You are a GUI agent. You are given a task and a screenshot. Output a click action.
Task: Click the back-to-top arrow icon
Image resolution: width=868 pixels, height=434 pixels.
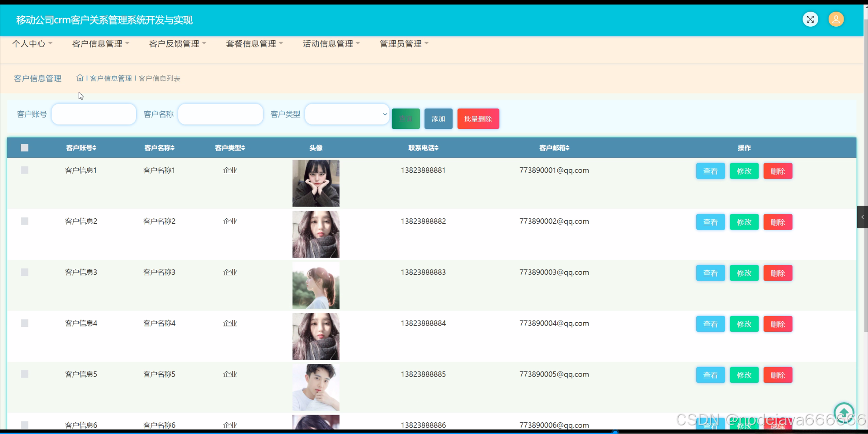[844, 412]
